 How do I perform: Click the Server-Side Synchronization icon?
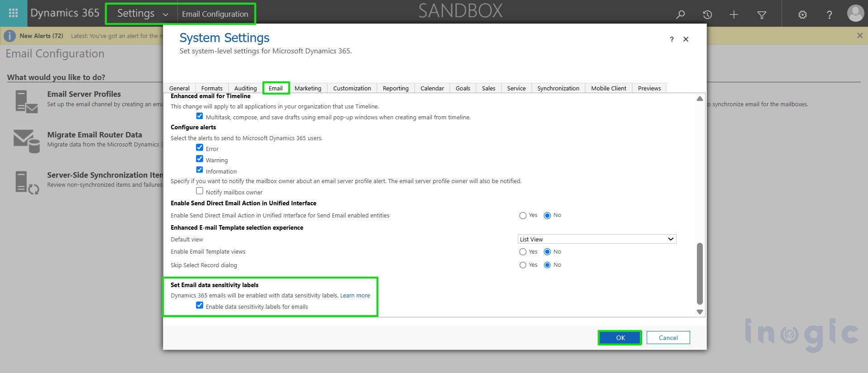pyautogui.click(x=27, y=182)
